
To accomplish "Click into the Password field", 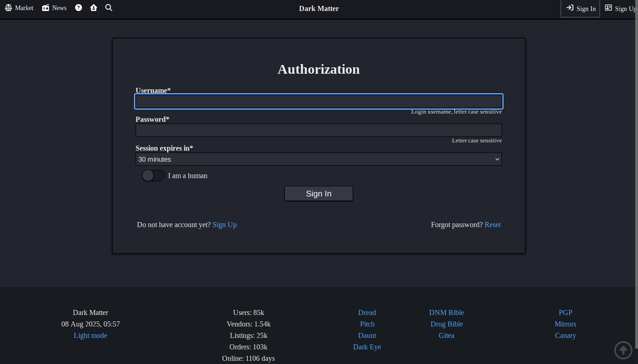I will click(318, 130).
